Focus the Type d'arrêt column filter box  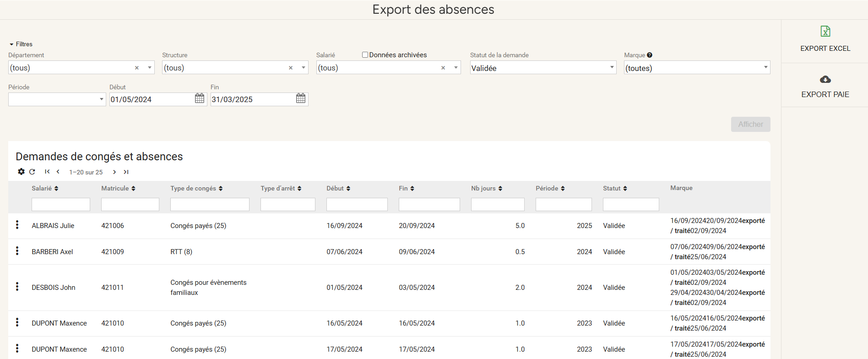(x=288, y=204)
